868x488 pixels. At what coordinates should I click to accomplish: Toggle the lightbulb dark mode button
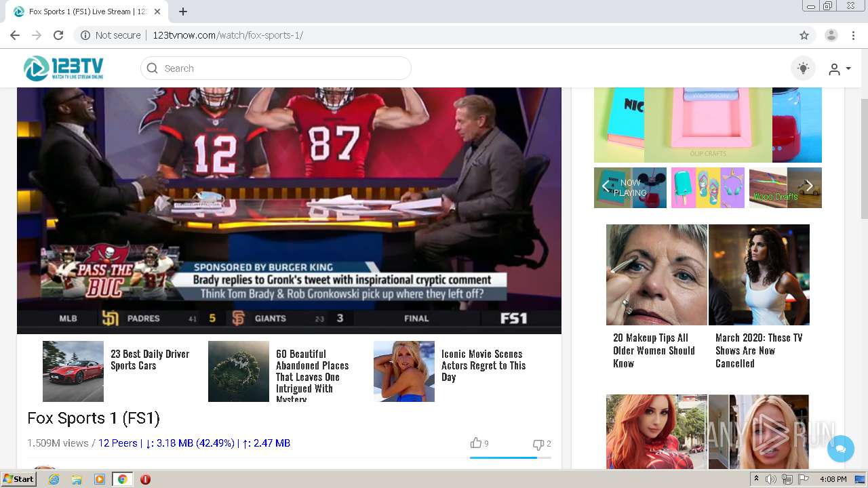[x=803, y=68]
